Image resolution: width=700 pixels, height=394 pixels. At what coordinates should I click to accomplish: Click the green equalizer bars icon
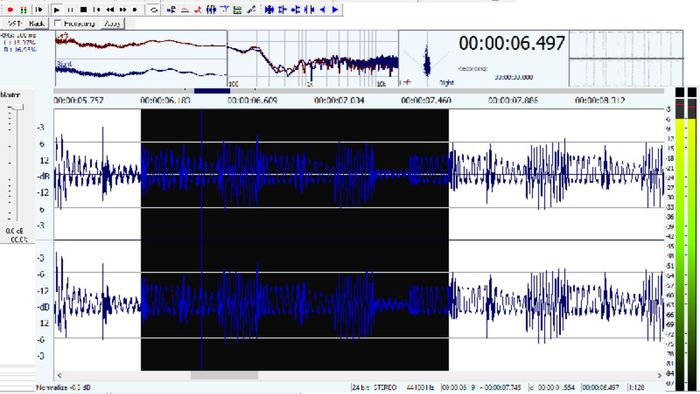point(238,9)
